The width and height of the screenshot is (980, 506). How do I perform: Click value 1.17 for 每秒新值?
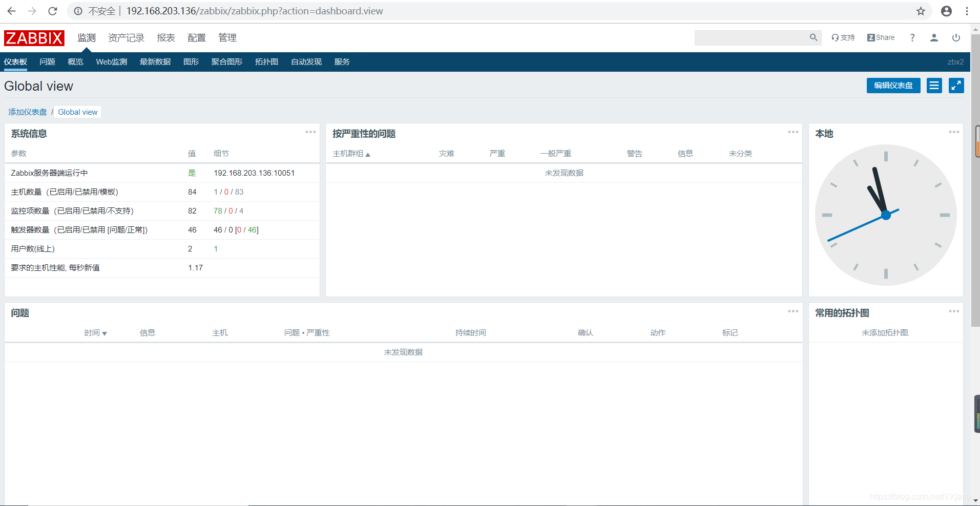(195, 268)
